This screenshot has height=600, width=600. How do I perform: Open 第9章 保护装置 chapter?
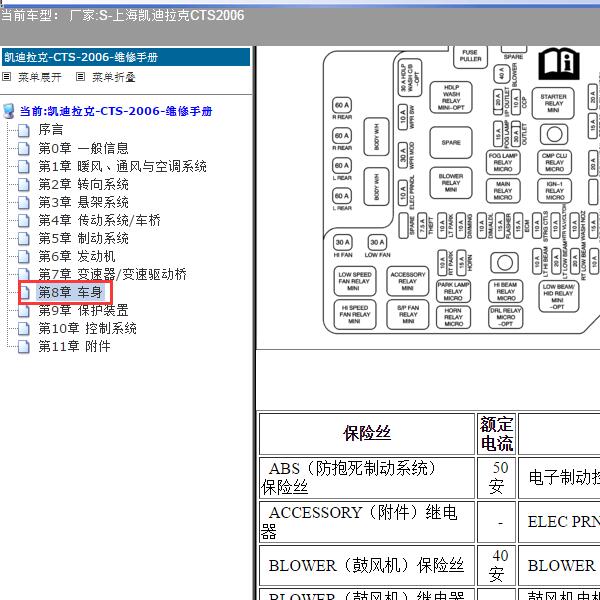click(x=83, y=310)
